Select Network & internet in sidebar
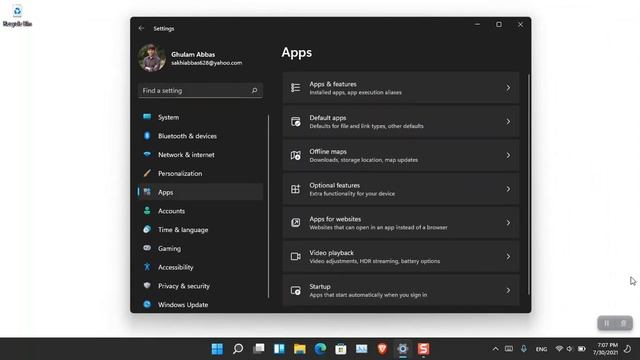The image size is (640, 360). click(x=200, y=155)
